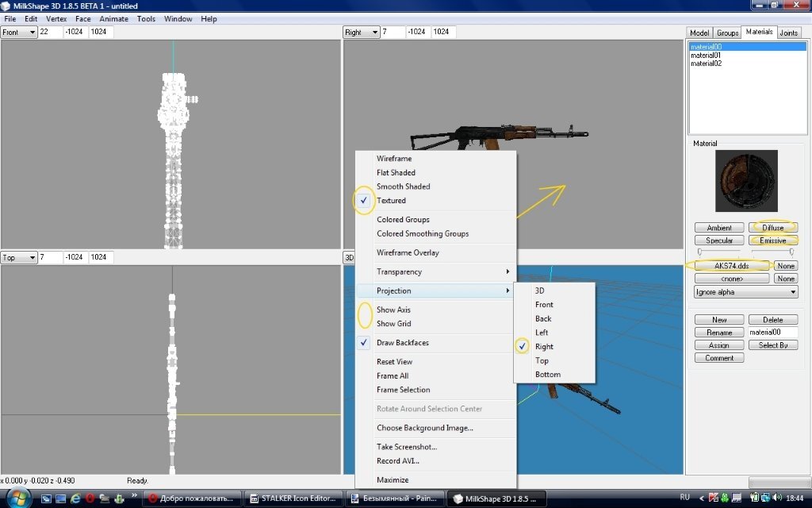Switch to the Joints tab

coord(788,33)
